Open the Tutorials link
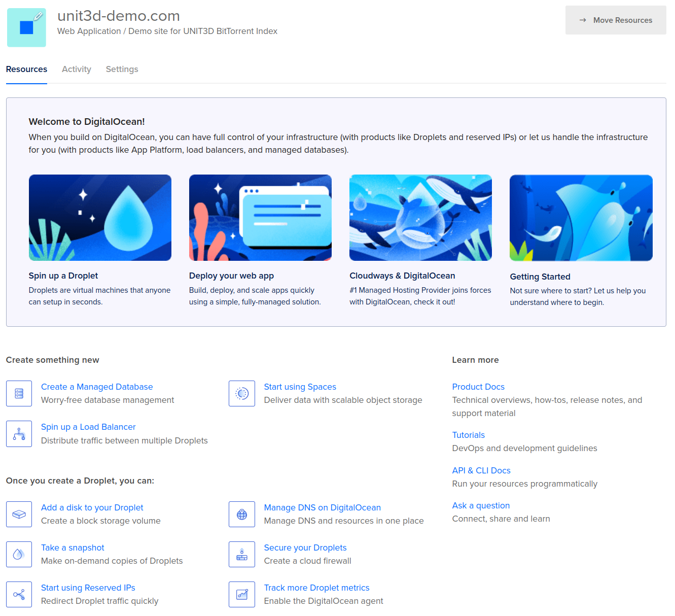 tap(469, 435)
